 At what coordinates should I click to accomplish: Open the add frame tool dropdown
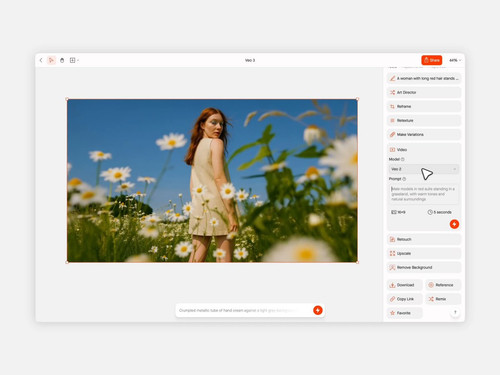point(74,60)
